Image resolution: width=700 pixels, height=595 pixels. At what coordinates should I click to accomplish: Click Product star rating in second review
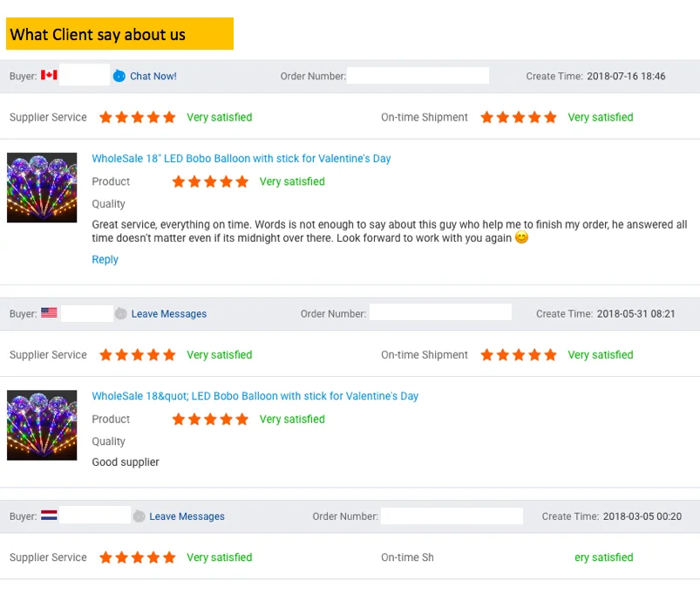coord(210,419)
